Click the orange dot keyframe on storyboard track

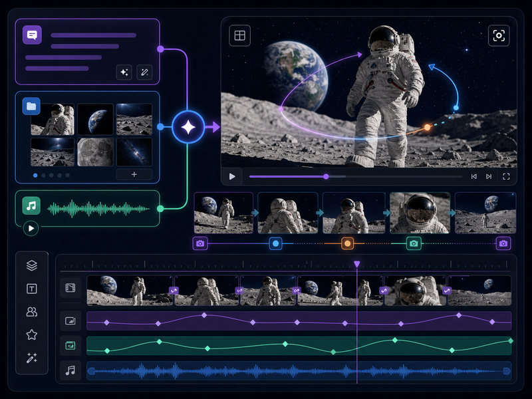coord(347,243)
